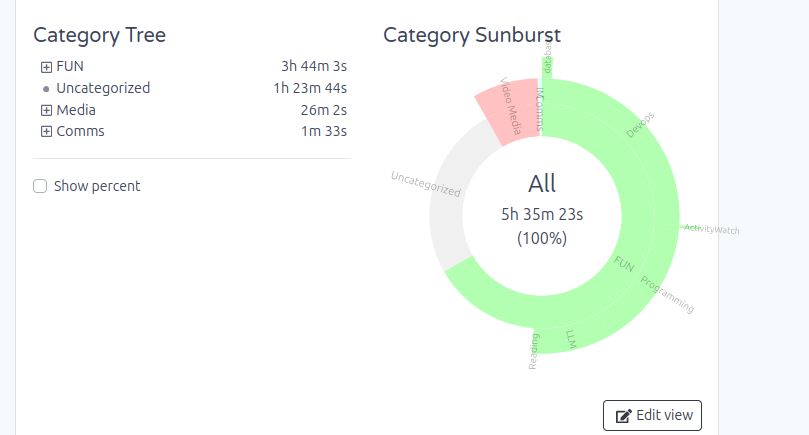Image resolution: width=809 pixels, height=435 pixels.
Task: Expand the FUN category tree node
Action: coord(46,67)
